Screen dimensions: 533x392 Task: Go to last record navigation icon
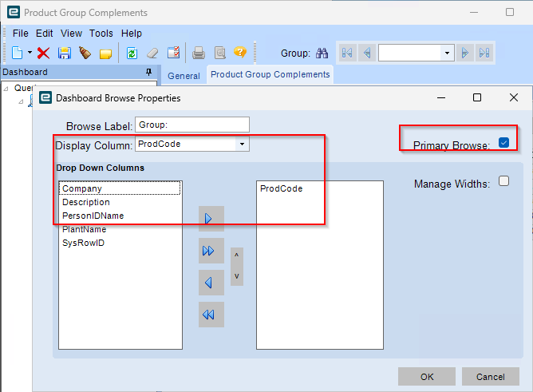484,53
